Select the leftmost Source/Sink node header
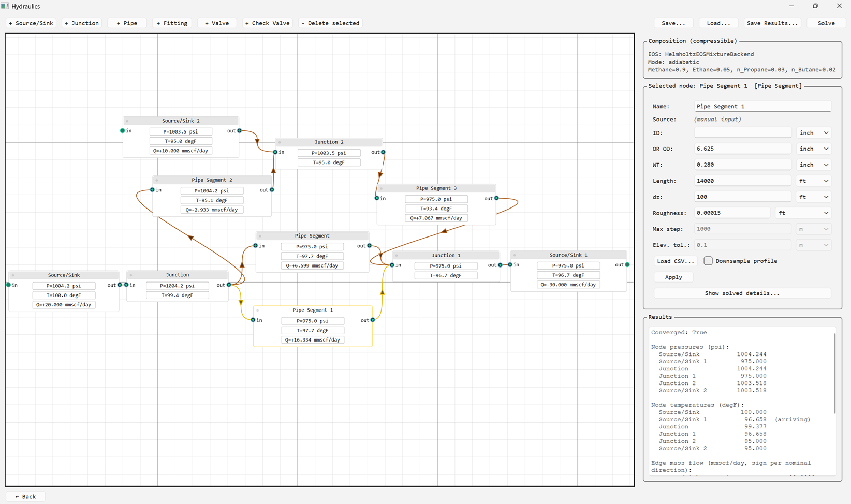The image size is (851, 504). [64, 275]
